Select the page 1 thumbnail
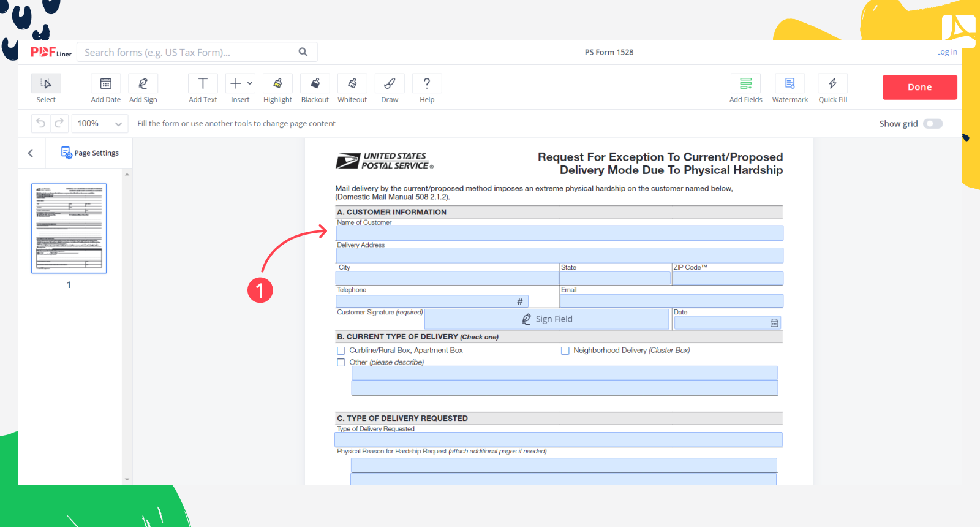 pos(69,228)
